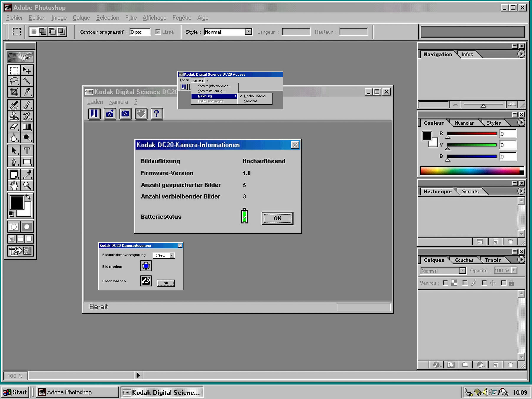The image size is (532, 399).
Task: Select the Gradient tool
Action: [x=27, y=127]
